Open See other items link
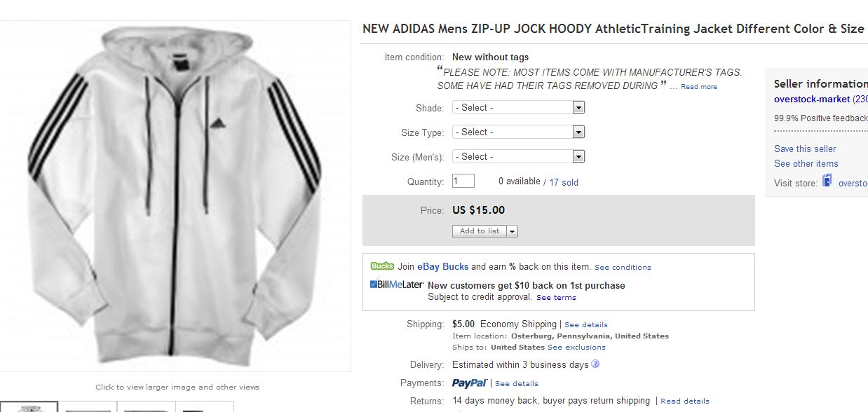This screenshot has width=868, height=412. [x=806, y=163]
